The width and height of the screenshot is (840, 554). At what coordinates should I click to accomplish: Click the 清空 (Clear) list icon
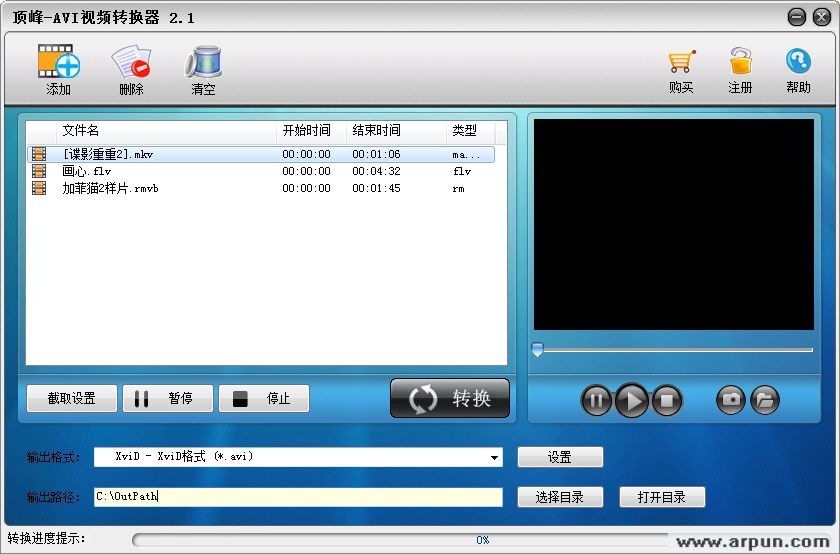pos(203,63)
